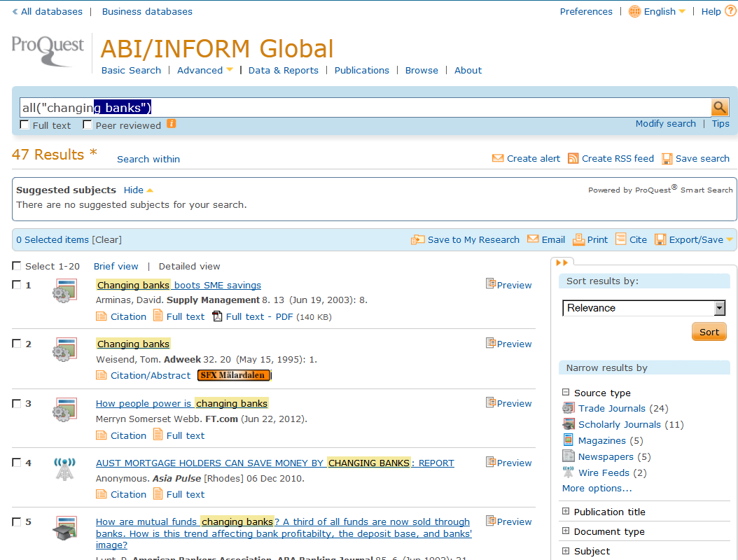This screenshot has height=560, width=738.
Task: Click the Preview icon for result 3
Action: (490, 402)
